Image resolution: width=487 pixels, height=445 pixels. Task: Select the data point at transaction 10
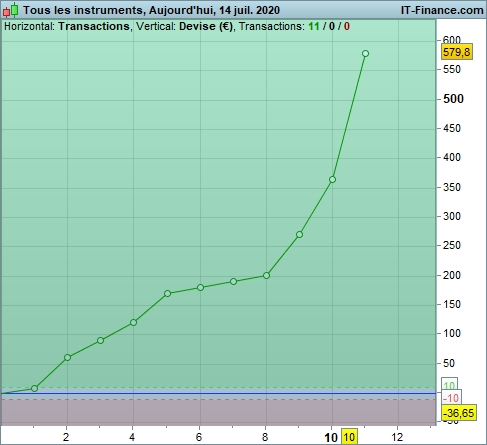[x=332, y=180]
